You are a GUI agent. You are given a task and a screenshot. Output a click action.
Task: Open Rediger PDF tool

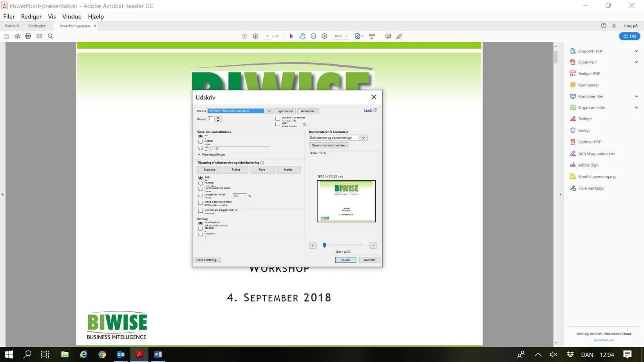pyautogui.click(x=588, y=73)
